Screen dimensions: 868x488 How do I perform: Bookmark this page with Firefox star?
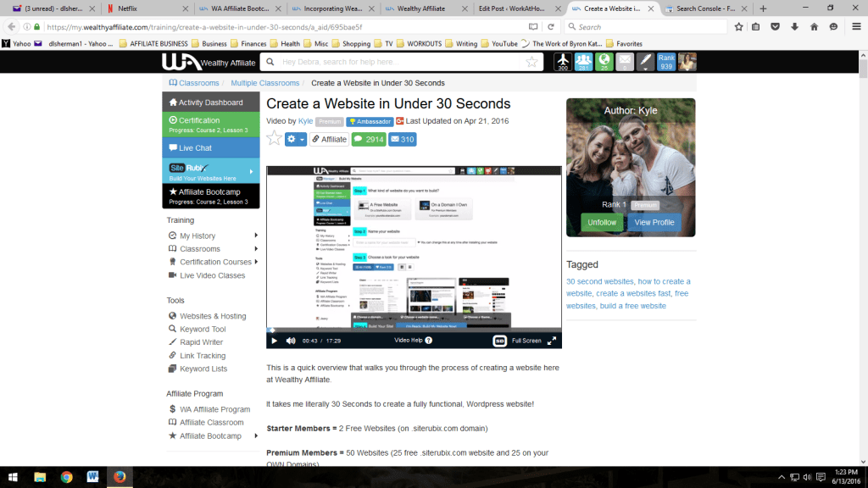click(x=738, y=26)
